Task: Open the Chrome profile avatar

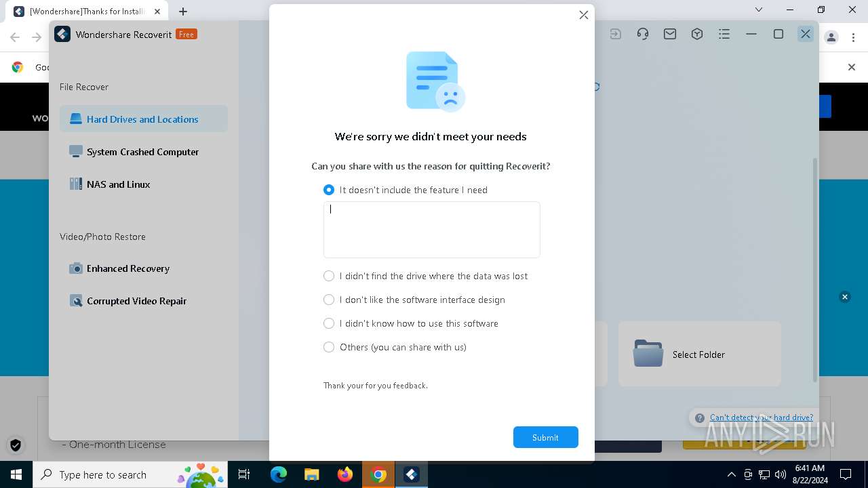Action: click(831, 37)
